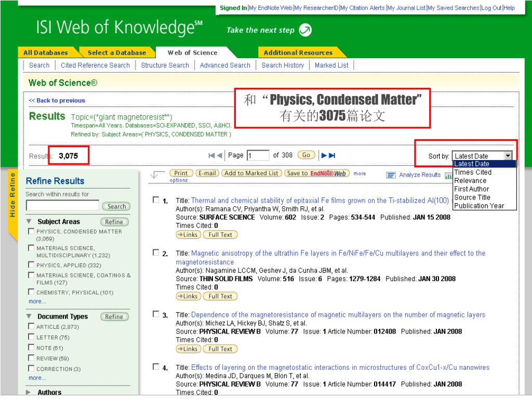Collapse the Subject Areas section
This screenshot has width=532, height=399.
click(x=30, y=221)
